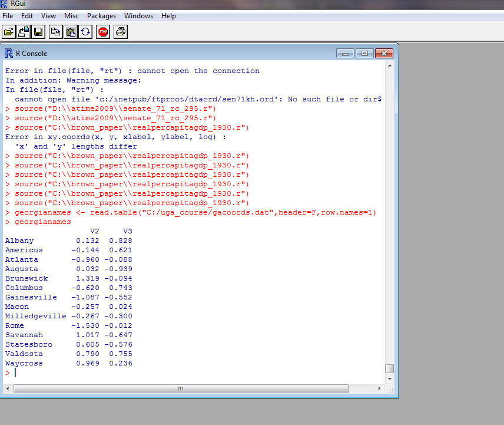Screen dimensions: 504x425
Task: Open the Misc menu
Action: pos(71,16)
